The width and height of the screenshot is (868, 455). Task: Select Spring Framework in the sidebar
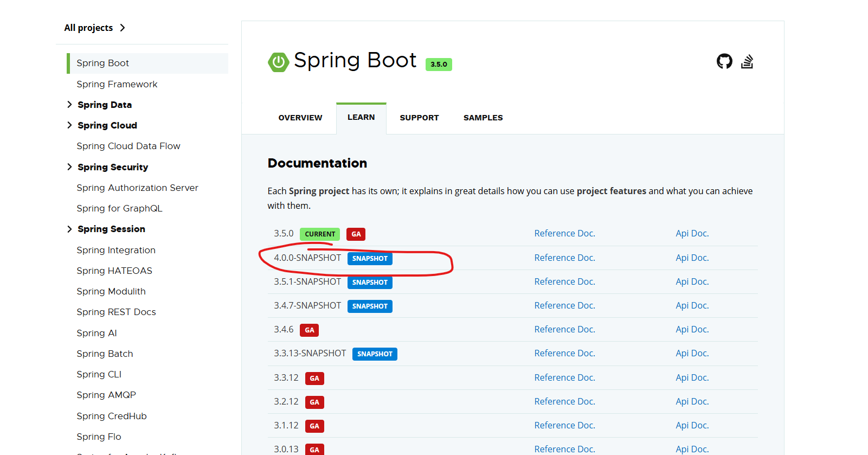[117, 84]
